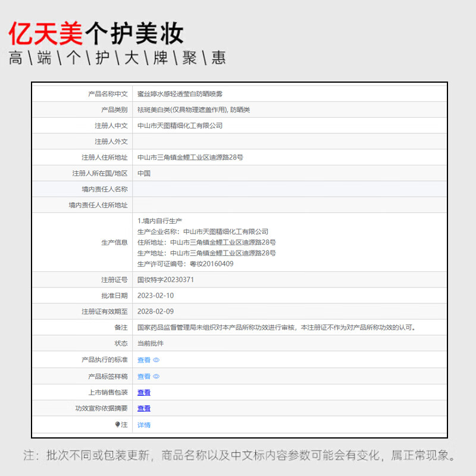Click the bottom note starting 注：批次不同
Screen dimensions: 476x476
pyautogui.click(x=239, y=455)
